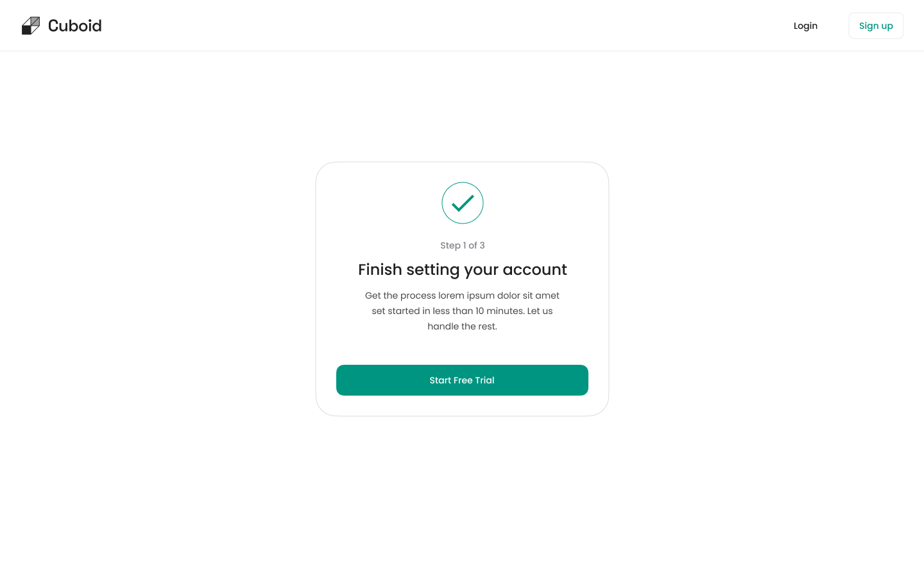Click the dark front face of cube logo

pos(26,30)
